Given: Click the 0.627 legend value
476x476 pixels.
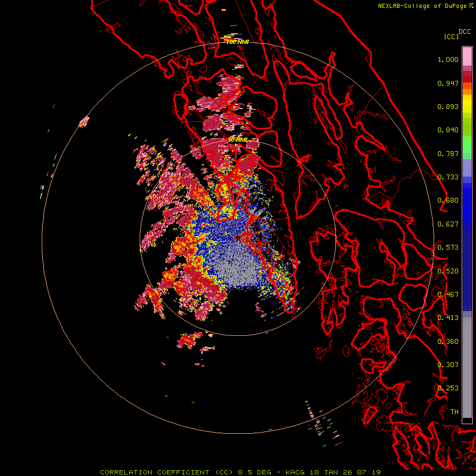Looking at the screenshot, I should click(448, 224).
